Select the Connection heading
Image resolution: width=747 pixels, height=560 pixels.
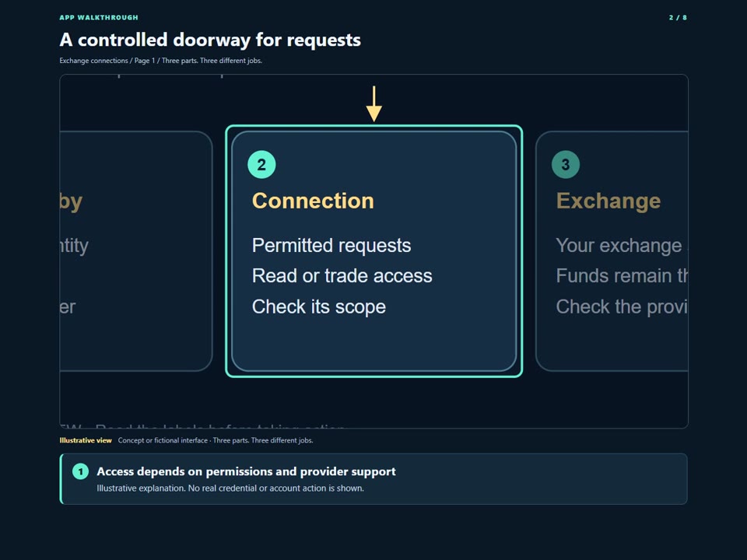[x=313, y=201]
